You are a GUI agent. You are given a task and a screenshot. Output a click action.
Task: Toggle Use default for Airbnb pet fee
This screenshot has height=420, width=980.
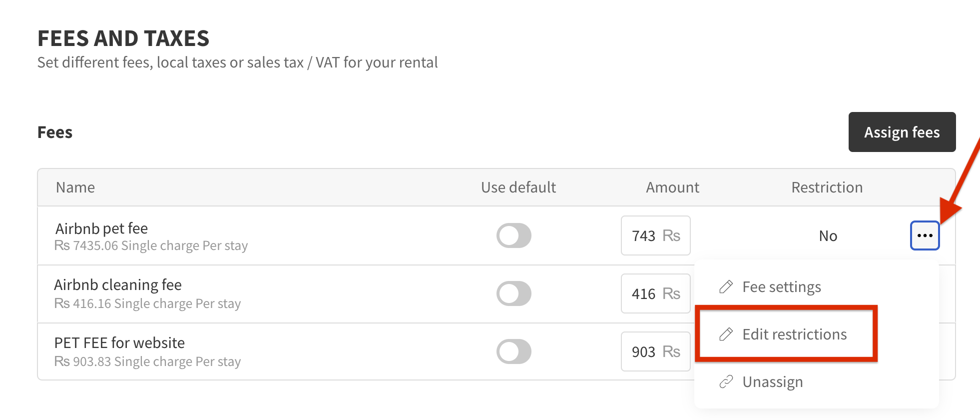513,235
